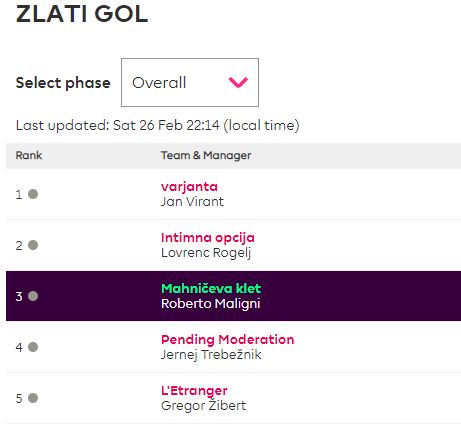Select manager name Jan Virant
This screenshot has height=425, width=461.
(x=192, y=202)
